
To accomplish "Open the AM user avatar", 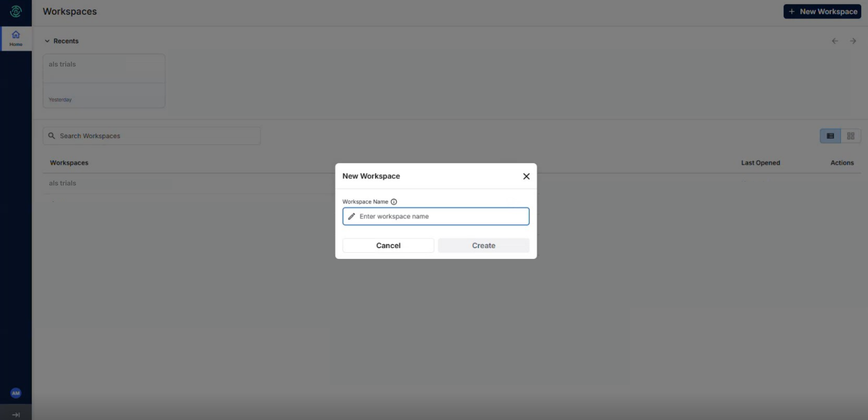I will [x=16, y=393].
